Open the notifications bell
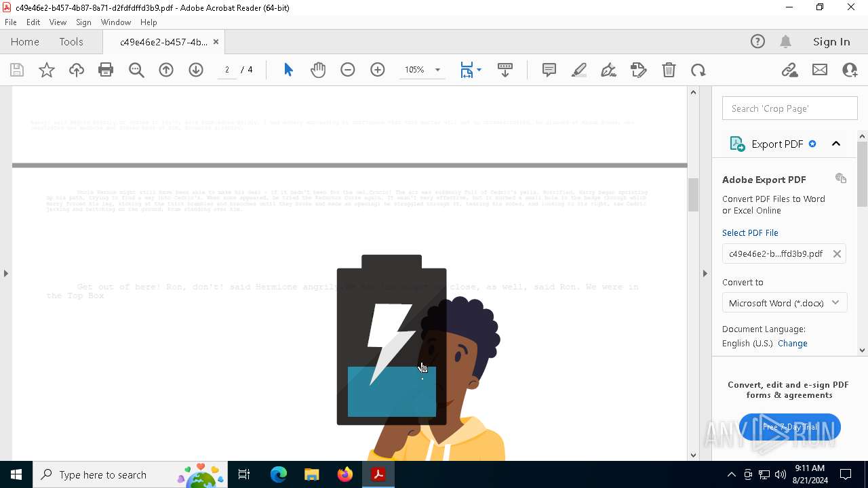Image resolution: width=868 pixels, height=488 pixels. click(786, 41)
